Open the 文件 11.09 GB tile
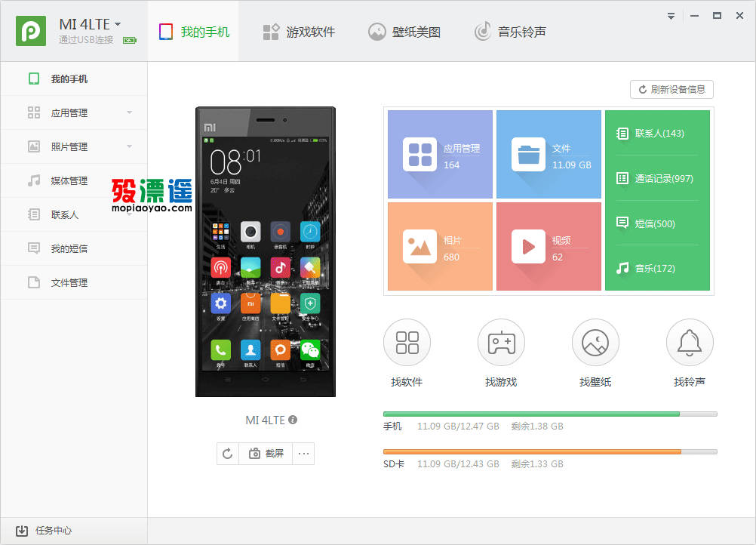 [x=549, y=154]
